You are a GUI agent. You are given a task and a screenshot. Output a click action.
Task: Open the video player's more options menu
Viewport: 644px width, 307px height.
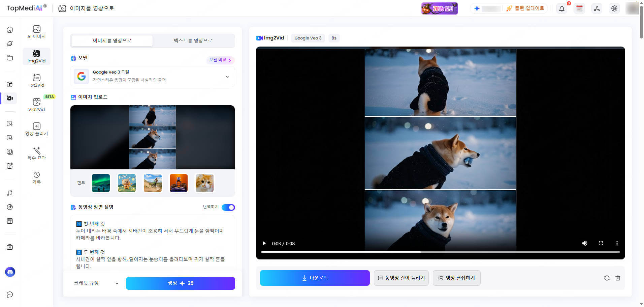point(617,243)
